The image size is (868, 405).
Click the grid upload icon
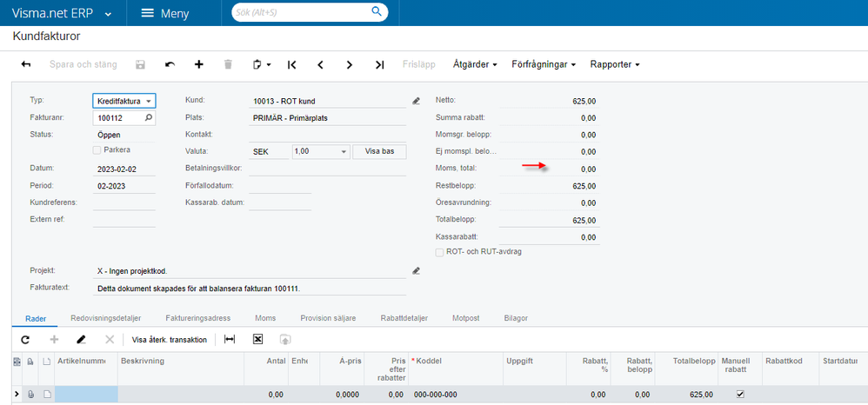[x=285, y=340]
